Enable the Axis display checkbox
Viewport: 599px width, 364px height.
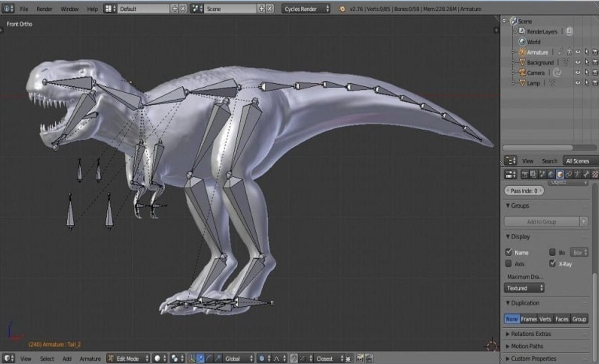508,264
